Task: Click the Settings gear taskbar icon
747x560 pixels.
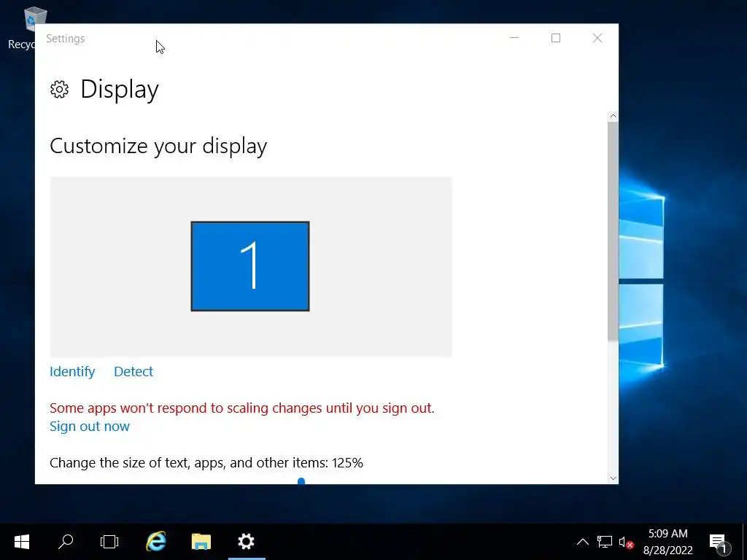Action: click(x=247, y=542)
